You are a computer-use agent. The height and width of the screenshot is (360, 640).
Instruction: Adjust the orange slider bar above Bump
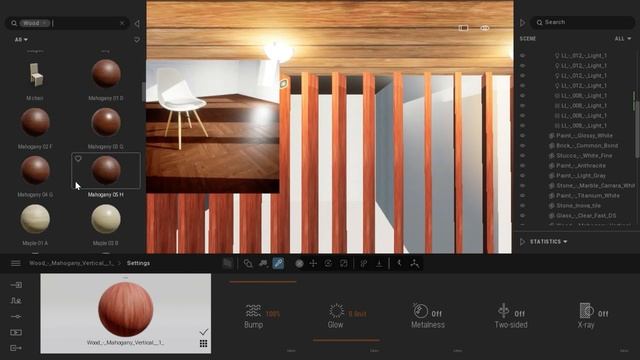coord(263,282)
